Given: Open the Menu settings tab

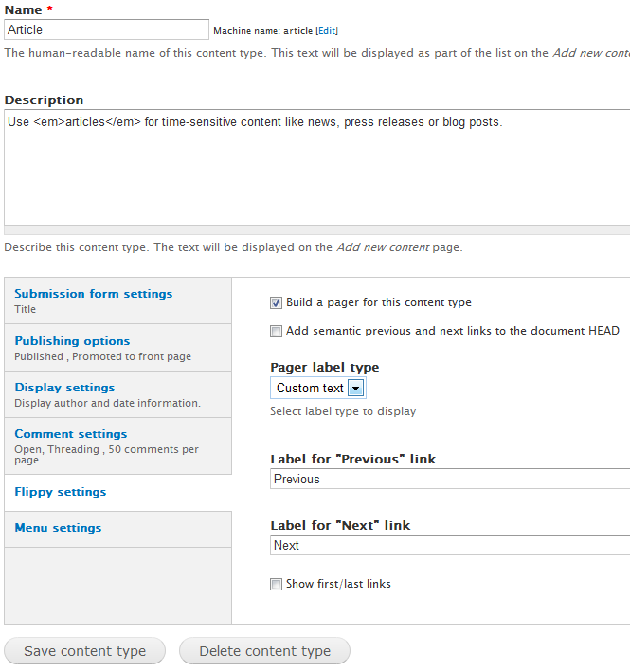Looking at the screenshot, I should (x=58, y=528).
